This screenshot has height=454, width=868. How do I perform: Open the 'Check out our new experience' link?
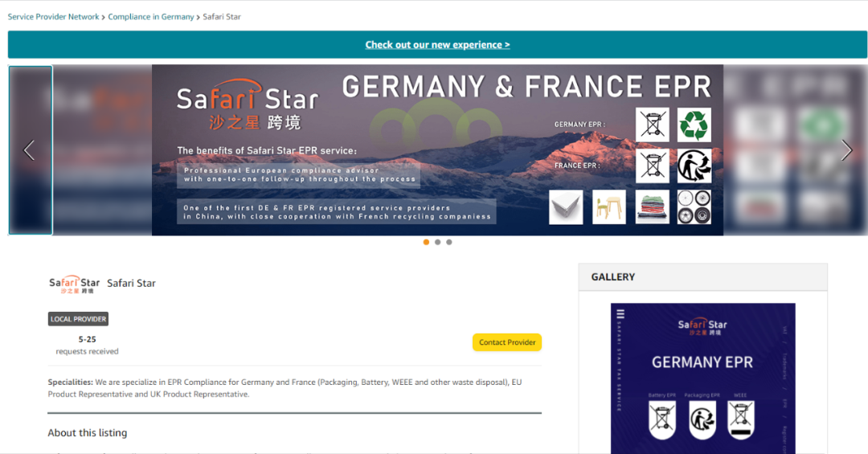tap(437, 45)
